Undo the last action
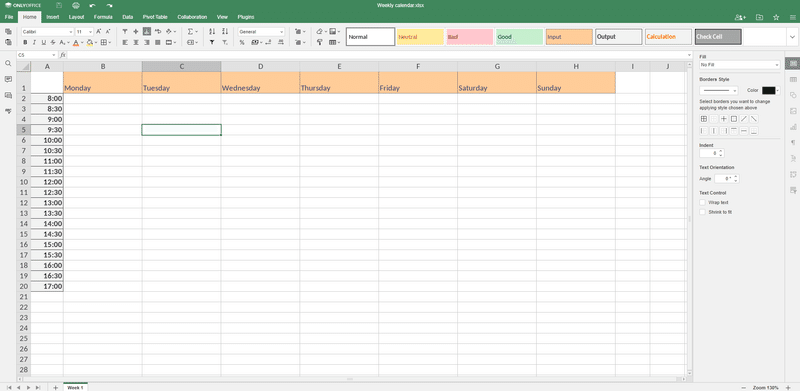Viewport: 800px width, 391px height. (x=92, y=5)
